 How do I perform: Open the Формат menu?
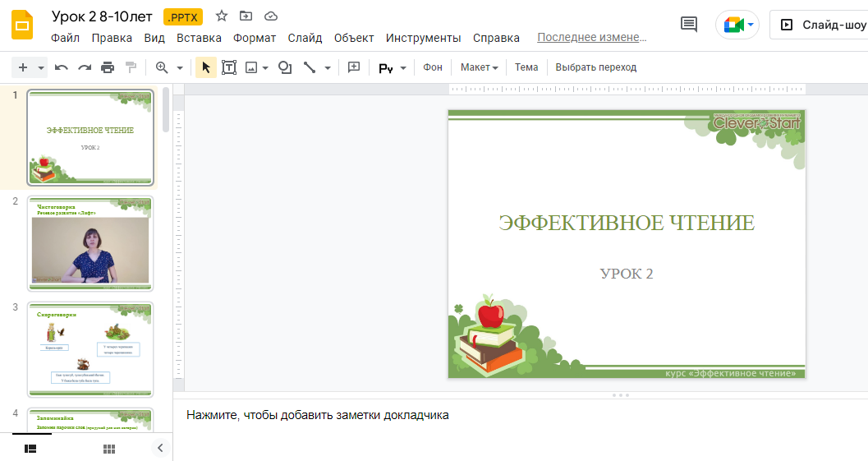coord(255,38)
